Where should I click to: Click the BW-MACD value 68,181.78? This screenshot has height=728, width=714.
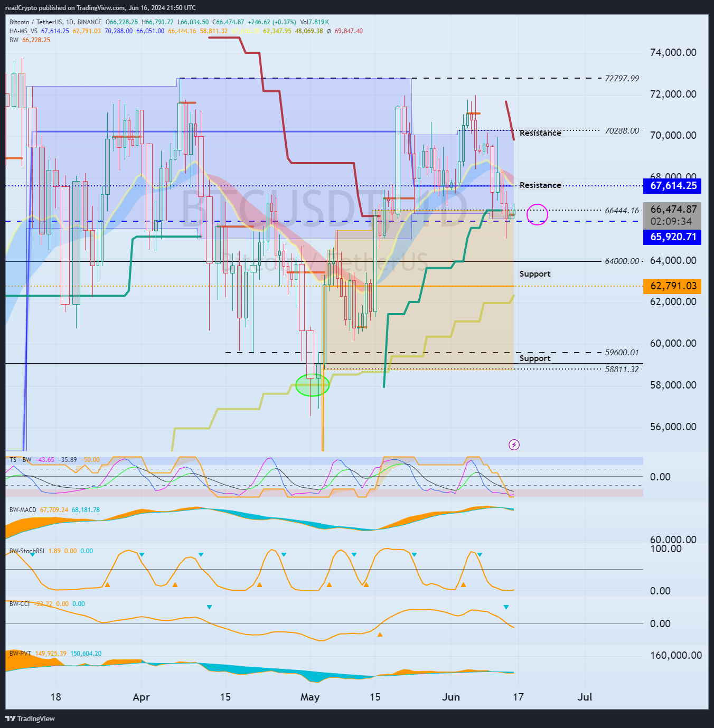click(x=86, y=510)
